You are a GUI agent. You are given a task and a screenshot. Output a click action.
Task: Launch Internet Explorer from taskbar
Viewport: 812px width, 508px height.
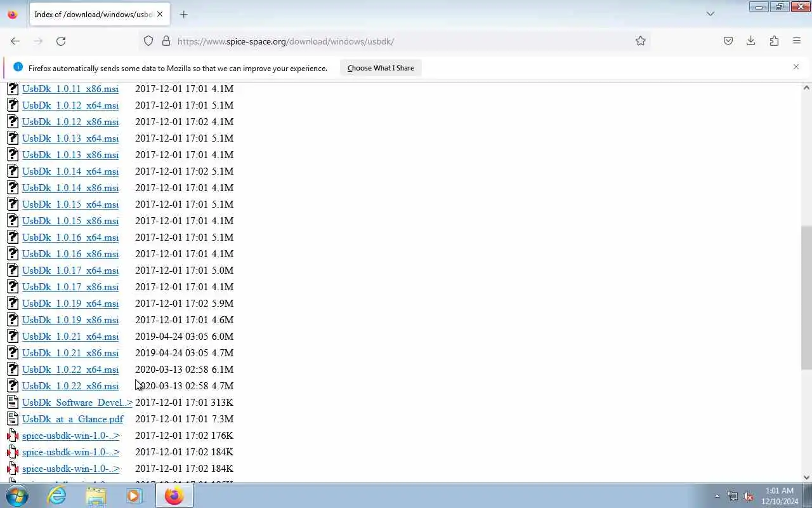pos(57,495)
